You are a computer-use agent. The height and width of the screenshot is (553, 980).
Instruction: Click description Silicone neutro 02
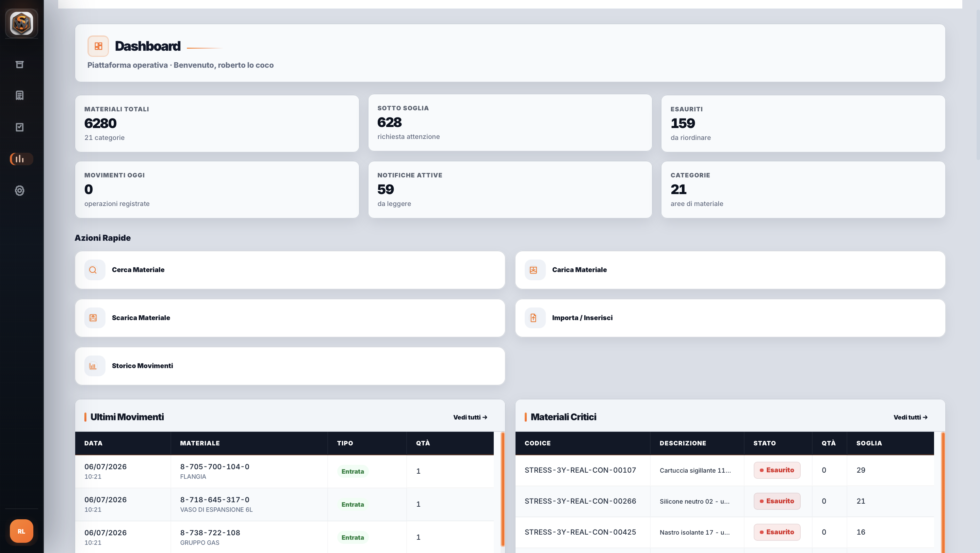tap(694, 501)
